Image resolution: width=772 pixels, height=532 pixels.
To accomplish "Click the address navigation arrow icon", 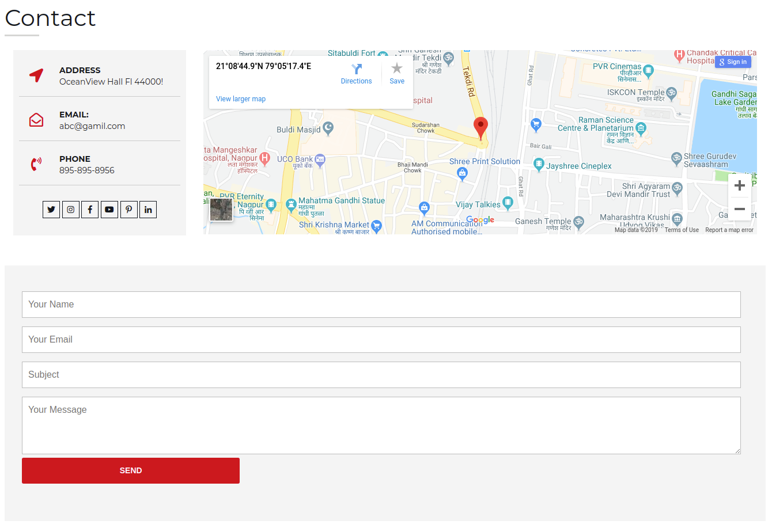I will 36,75.
